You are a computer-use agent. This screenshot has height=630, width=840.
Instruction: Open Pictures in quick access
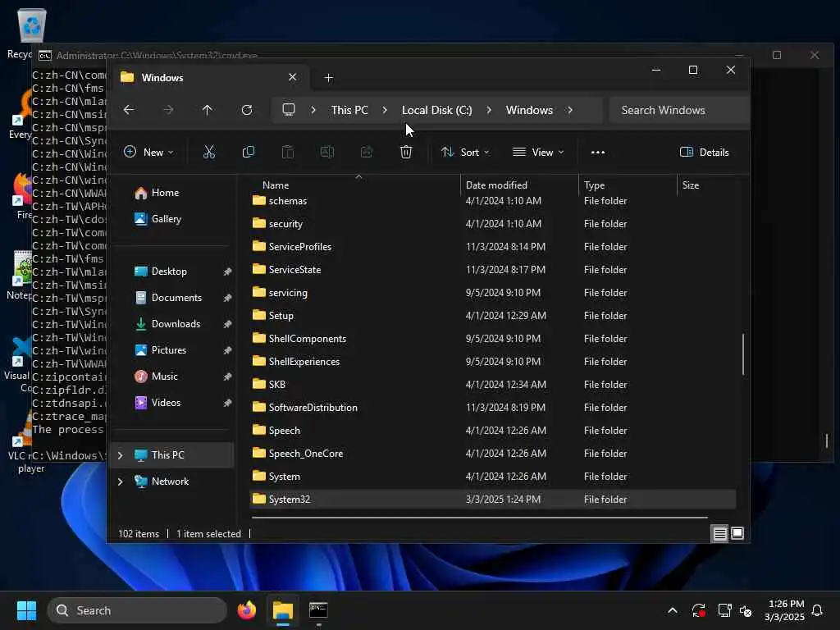174,350
